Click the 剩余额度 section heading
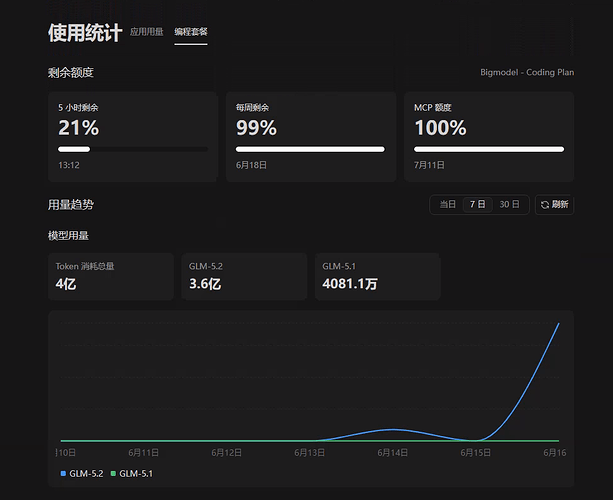 pos(71,72)
